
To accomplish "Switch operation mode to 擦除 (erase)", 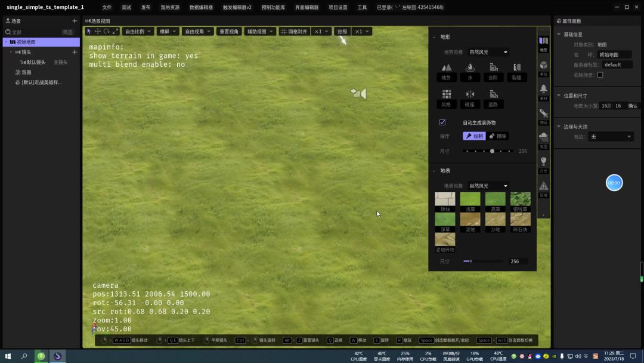I will click(499, 136).
